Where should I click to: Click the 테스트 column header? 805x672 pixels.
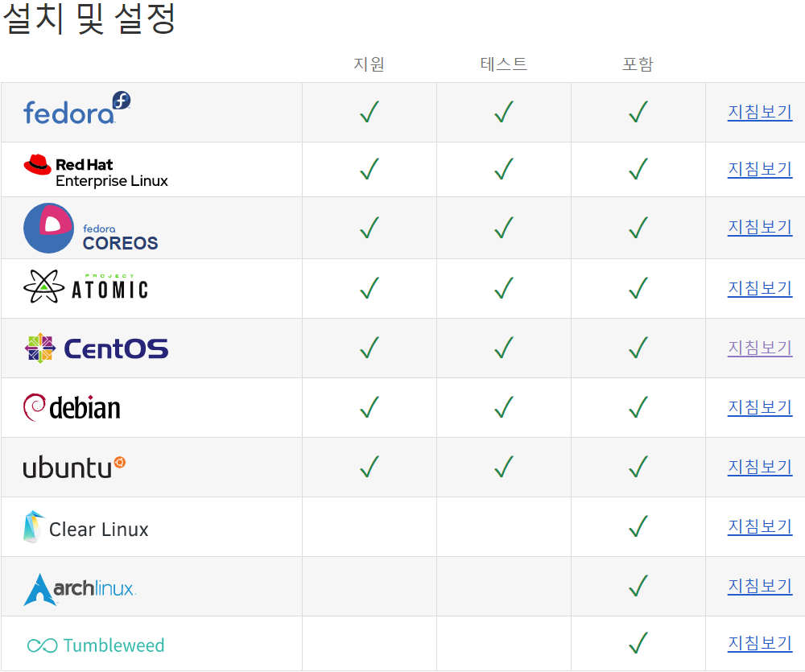pos(504,64)
